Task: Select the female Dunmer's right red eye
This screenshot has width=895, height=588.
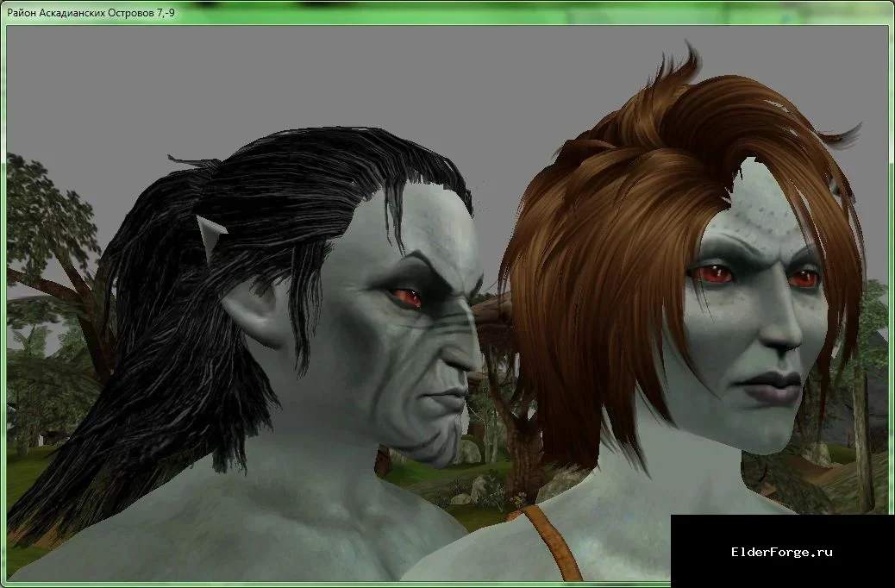Action: 804,278
